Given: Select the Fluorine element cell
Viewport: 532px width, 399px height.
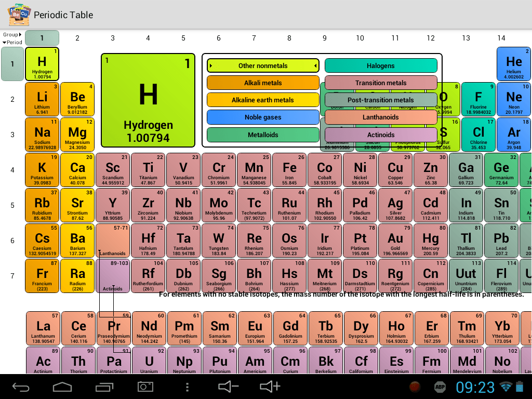Looking at the screenshot, I should pos(478,99).
